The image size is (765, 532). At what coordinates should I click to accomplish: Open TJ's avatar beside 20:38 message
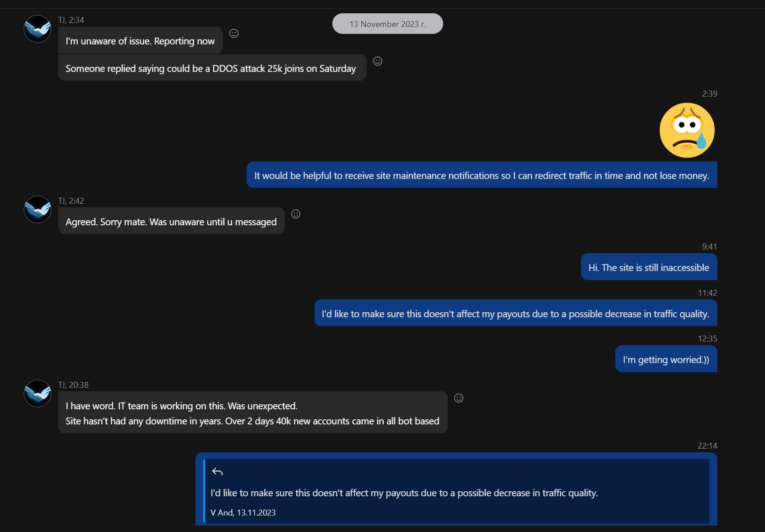click(x=38, y=394)
